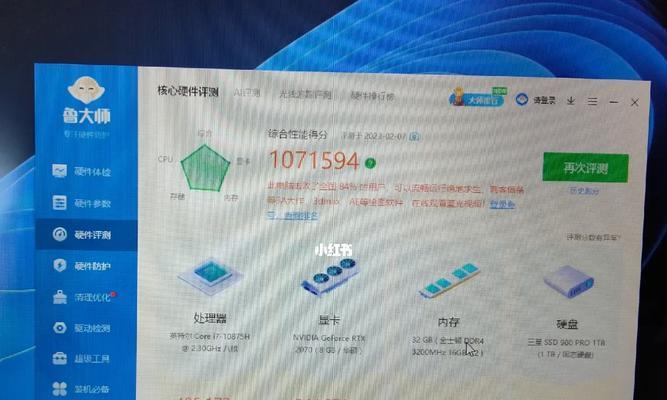Click the 硬盘 drive icon

[569, 281]
